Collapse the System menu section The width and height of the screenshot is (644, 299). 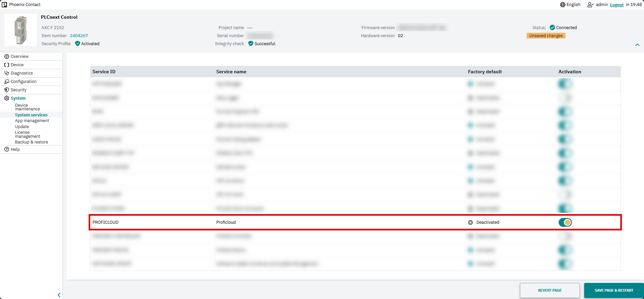point(18,98)
